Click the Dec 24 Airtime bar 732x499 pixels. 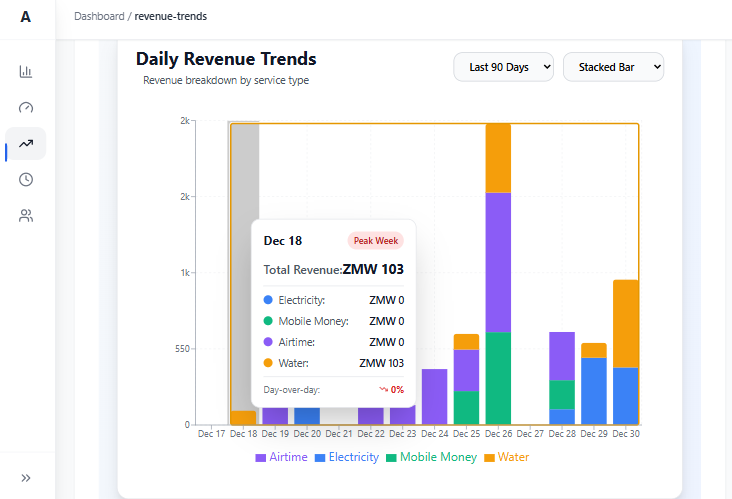[434, 397]
